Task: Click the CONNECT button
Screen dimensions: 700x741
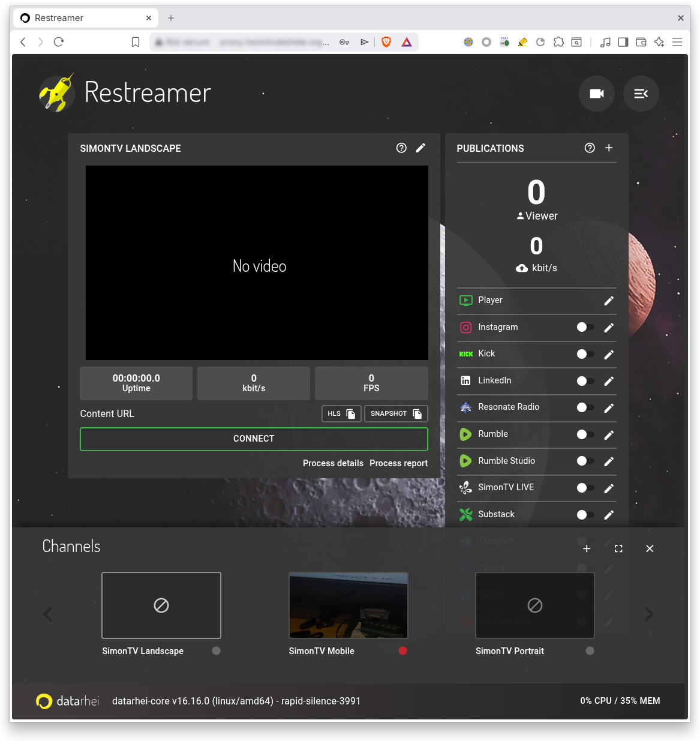Action: pos(254,439)
